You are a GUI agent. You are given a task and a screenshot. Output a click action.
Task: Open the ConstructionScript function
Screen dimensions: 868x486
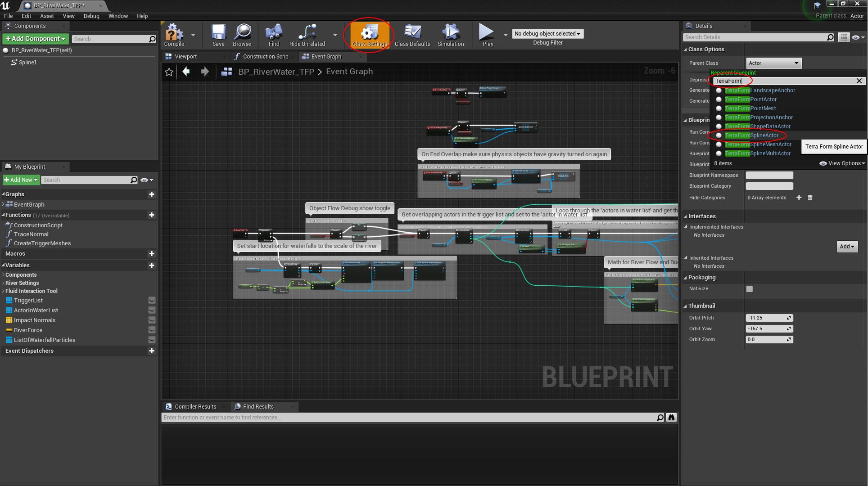pyautogui.click(x=38, y=225)
